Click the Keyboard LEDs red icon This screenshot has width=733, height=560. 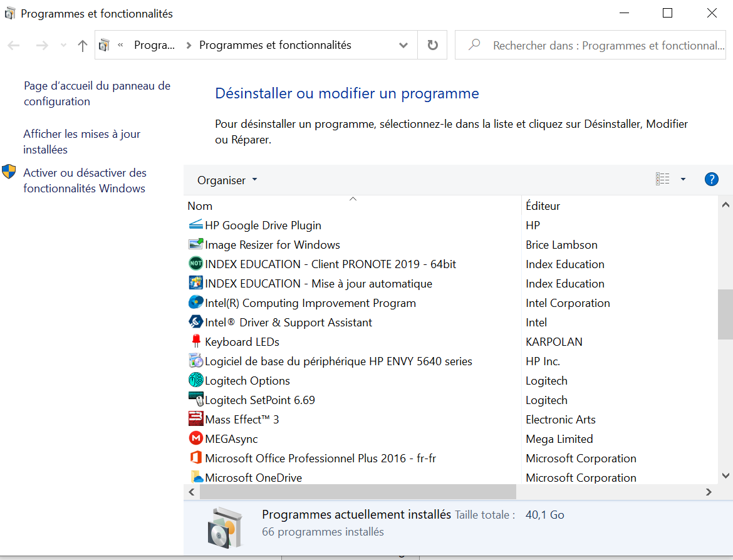196,341
